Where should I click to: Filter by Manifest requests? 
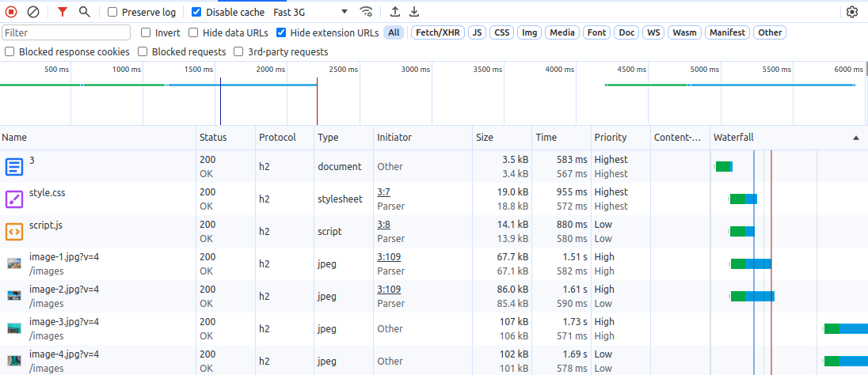click(727, 32)
